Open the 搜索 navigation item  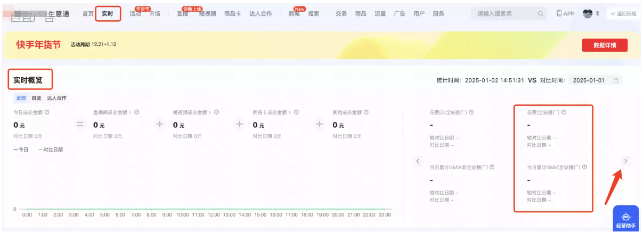(314, 14)
